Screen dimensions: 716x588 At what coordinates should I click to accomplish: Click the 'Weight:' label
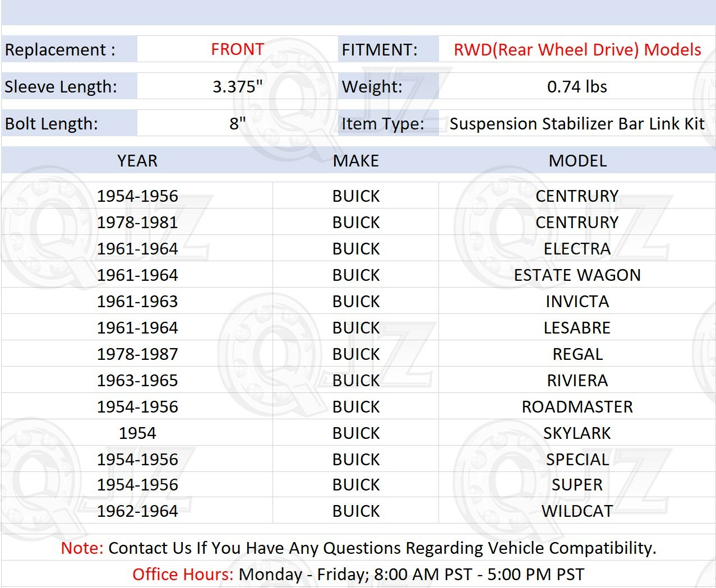(372, 86)
